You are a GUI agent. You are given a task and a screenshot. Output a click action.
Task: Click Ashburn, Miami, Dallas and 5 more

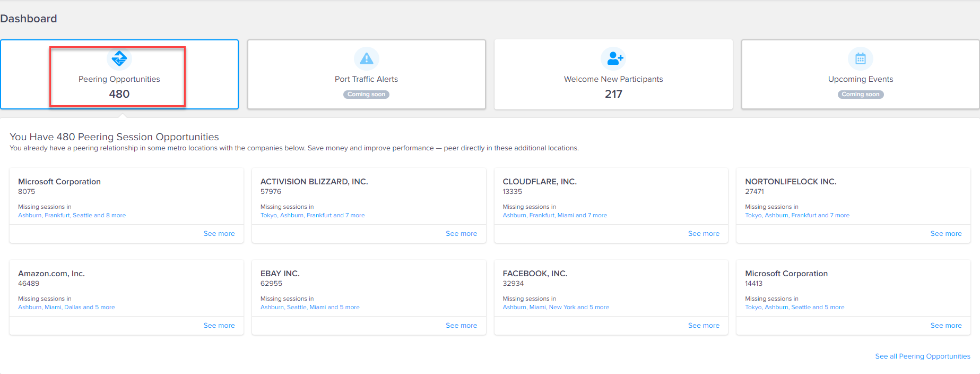[x=66, y=308]
